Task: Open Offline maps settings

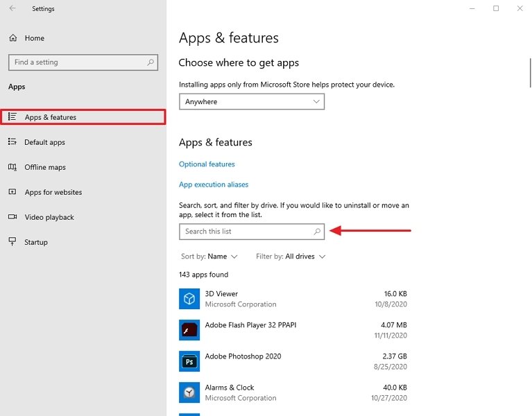Action: pyautogui.click(x=83, y=167)
